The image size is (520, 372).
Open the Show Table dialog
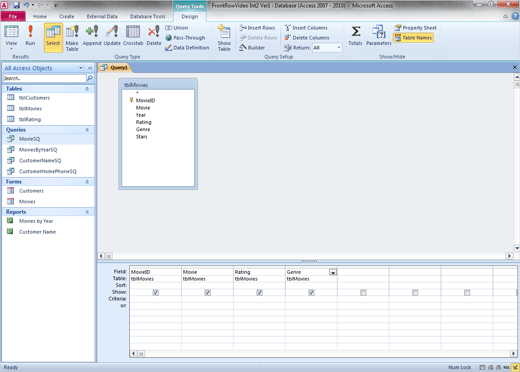(224, 37)
